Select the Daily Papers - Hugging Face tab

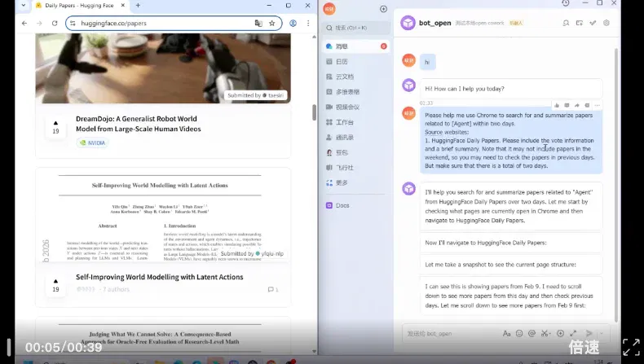(x=80, y=6)
